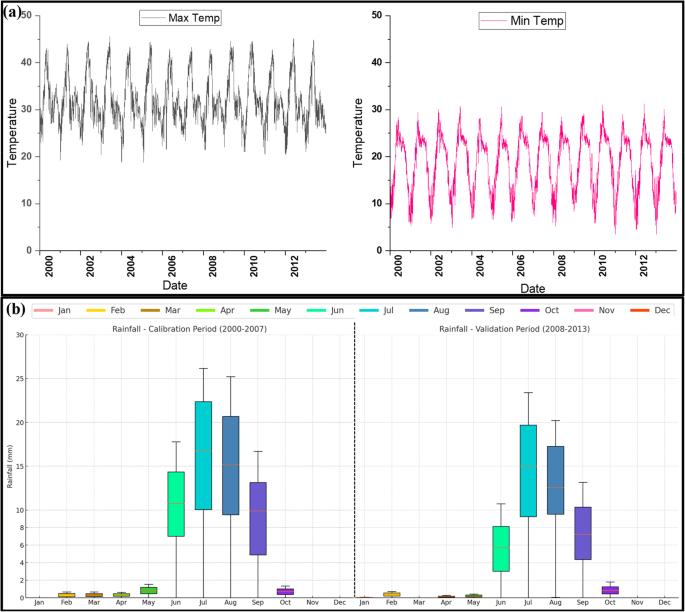Click the 2006 tick label in Max Temp plot

(x=172, y=266)
